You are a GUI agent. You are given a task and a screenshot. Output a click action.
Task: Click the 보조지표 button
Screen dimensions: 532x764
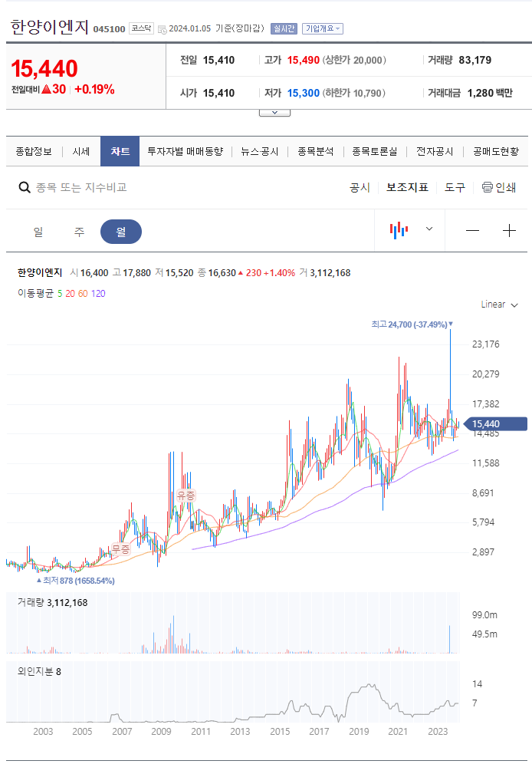407,188
